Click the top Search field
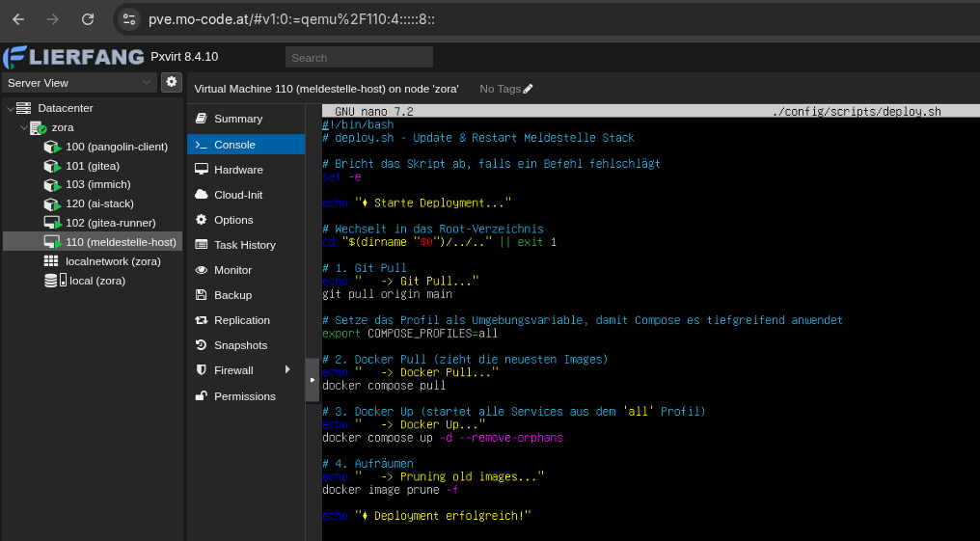Viewport: 980px width, 541px height. point(359,58)
